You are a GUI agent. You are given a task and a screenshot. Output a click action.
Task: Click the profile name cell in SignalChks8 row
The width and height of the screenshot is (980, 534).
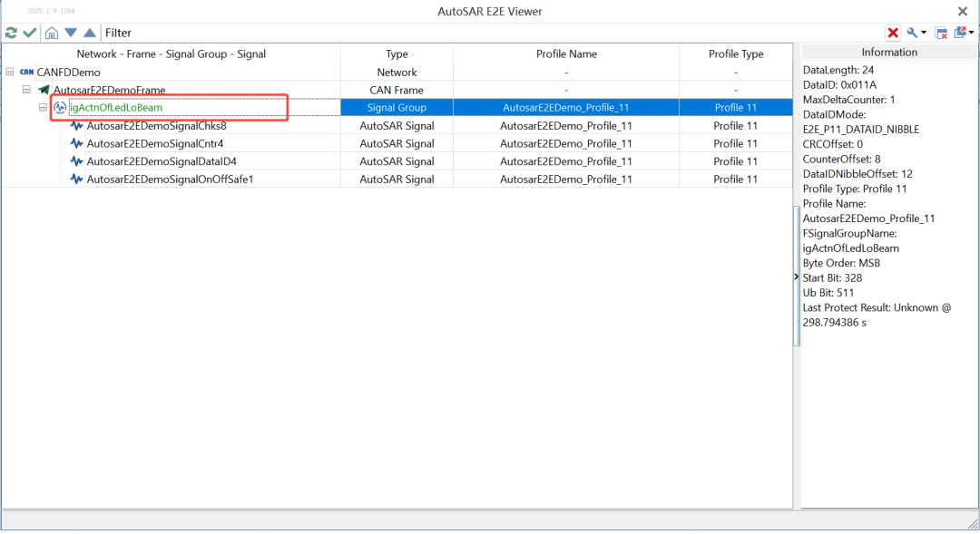pyautogui.click(x=566, y=125)
